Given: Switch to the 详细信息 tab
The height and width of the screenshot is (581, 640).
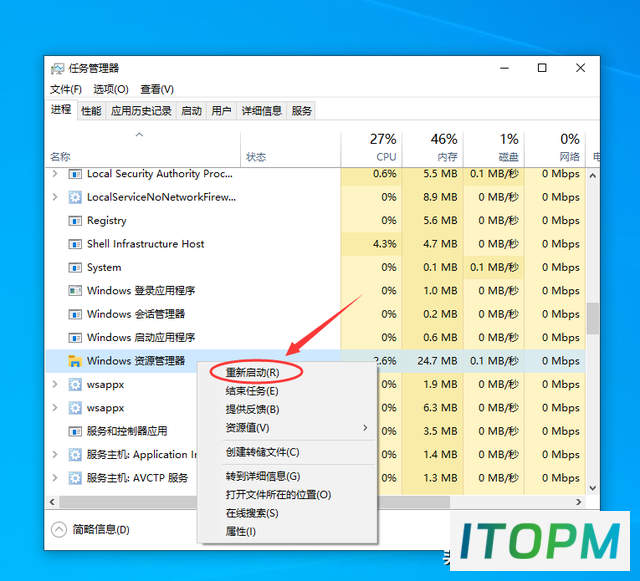Looking at the screenshot, I should tap(262, 111).
